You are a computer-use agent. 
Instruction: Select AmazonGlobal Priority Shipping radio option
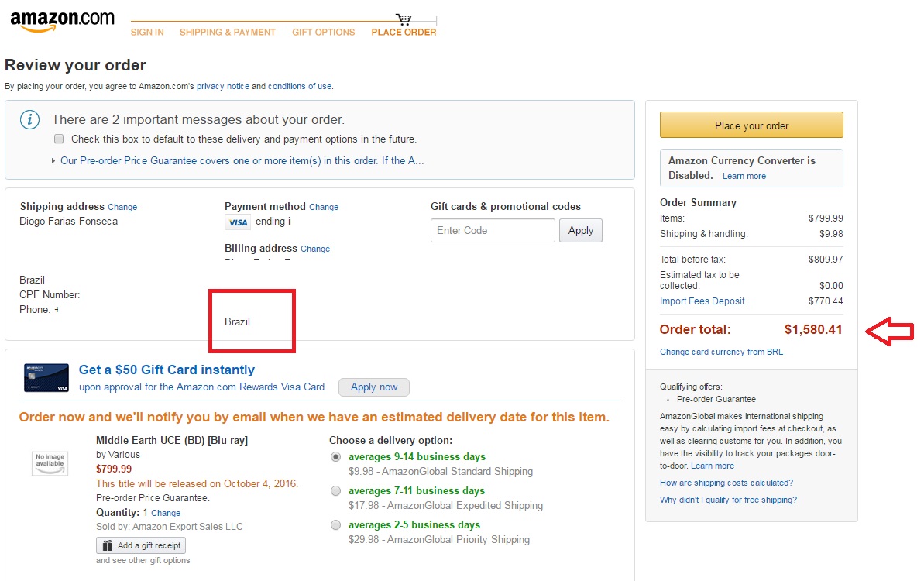336,525
